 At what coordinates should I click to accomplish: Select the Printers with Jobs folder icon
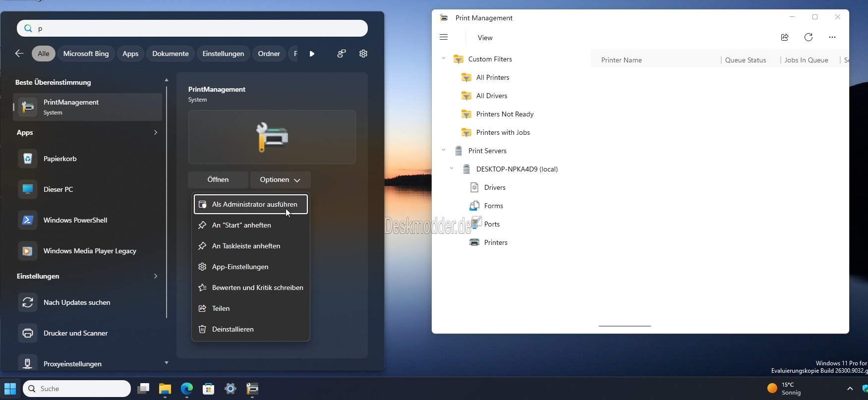click(x=466, y=132)
